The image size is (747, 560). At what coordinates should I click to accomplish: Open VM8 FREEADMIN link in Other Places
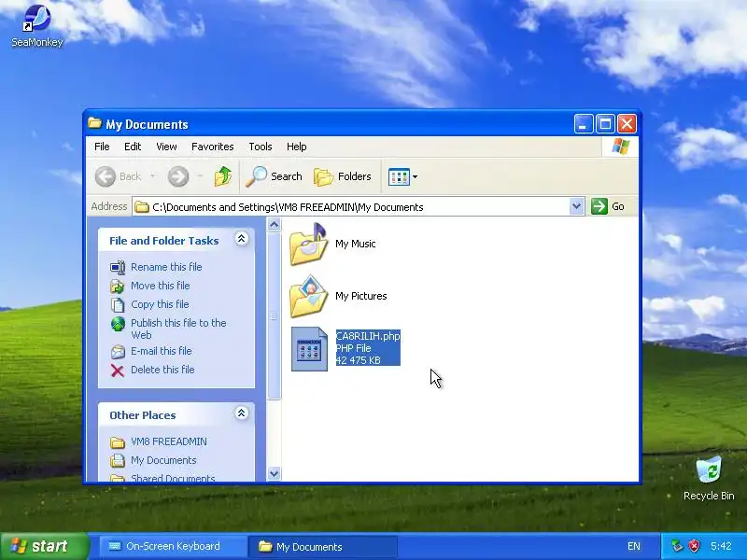pos(169,441)
